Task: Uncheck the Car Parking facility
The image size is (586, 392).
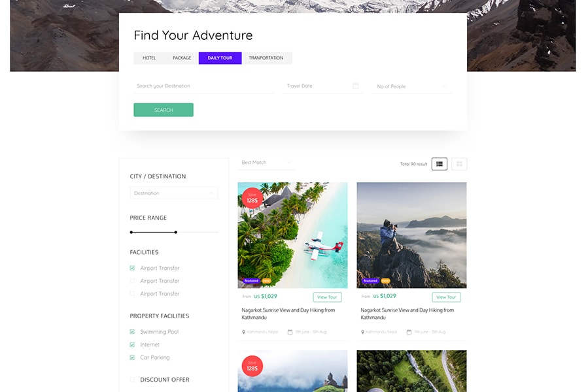Action: (132, 357)
